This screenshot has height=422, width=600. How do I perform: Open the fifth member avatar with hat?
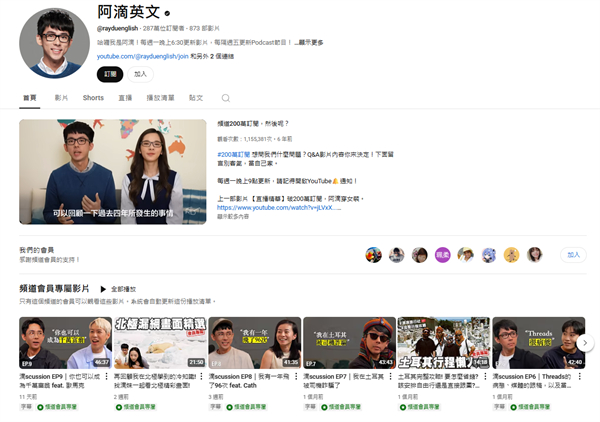pos(465,255)
